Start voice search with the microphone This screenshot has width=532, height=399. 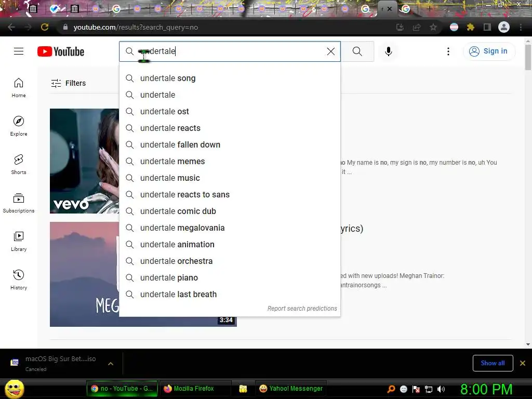(x=389, y=51)
